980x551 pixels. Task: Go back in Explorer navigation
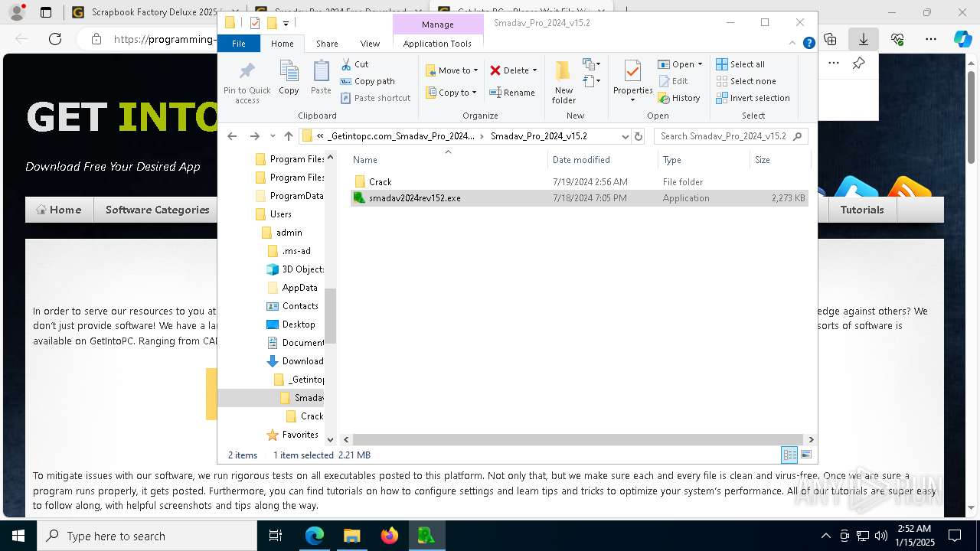(233, 136)
